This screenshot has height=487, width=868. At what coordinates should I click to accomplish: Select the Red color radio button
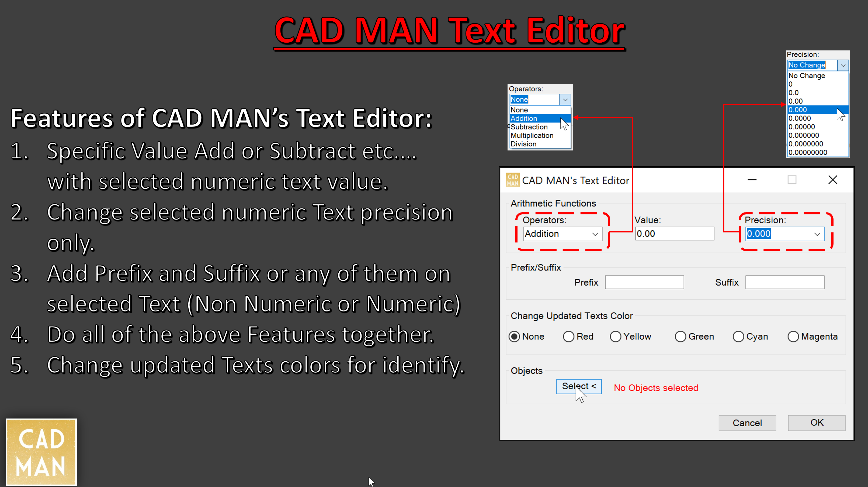(568, 336)
